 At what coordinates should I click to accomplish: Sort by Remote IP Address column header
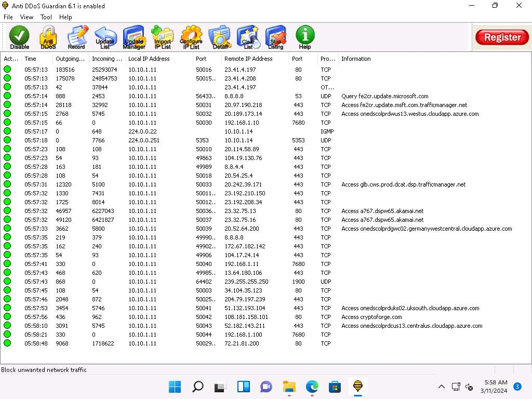(248, 59)
